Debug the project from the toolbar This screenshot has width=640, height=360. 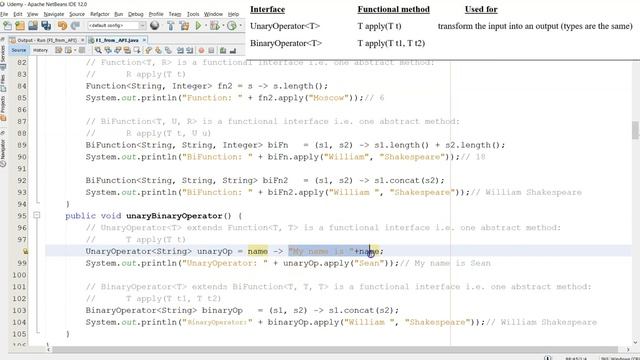point(214,25)
